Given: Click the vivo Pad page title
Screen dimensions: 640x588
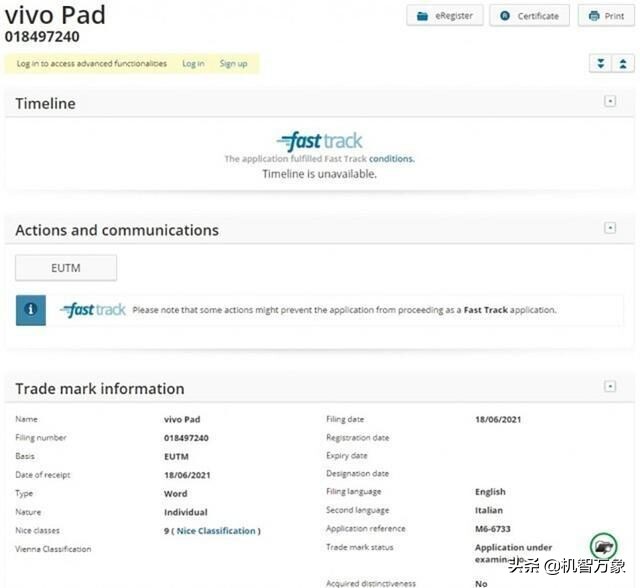Looking at the screenshot, I should 55,15.
